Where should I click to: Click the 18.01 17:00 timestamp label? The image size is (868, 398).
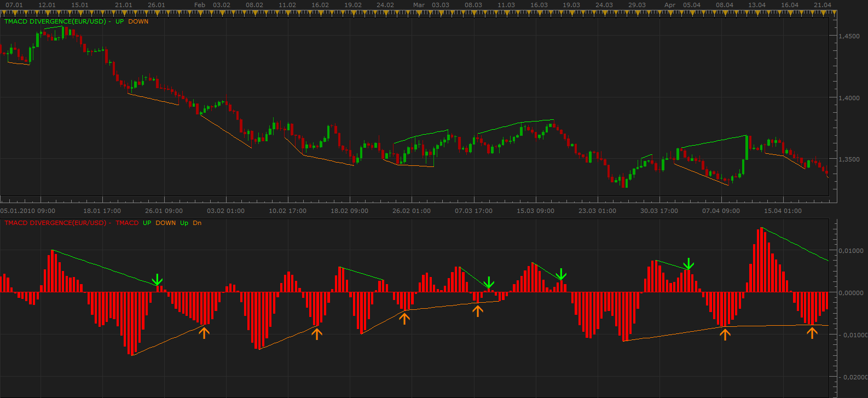102,211
